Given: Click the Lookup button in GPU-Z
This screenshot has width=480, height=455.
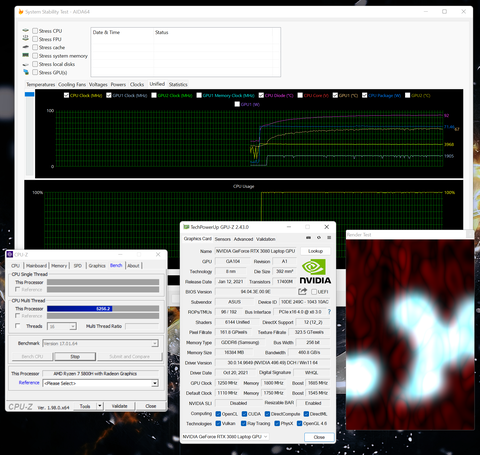Looking at the screenshot, I should pos(315,251).
